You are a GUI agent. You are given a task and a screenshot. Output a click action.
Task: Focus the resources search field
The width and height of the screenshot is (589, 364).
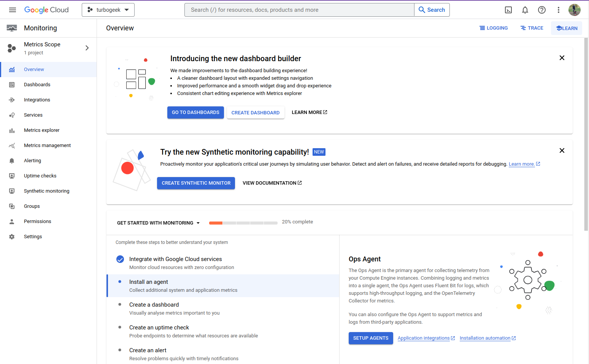coord(299,10)
